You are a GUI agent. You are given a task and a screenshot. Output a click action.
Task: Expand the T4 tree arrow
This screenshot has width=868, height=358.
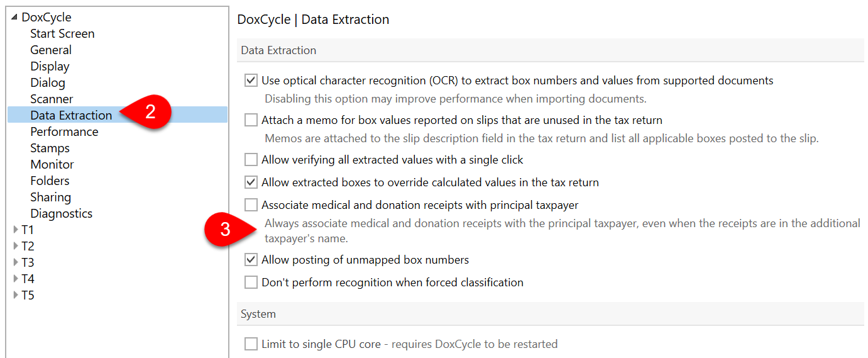coord(16,279)
